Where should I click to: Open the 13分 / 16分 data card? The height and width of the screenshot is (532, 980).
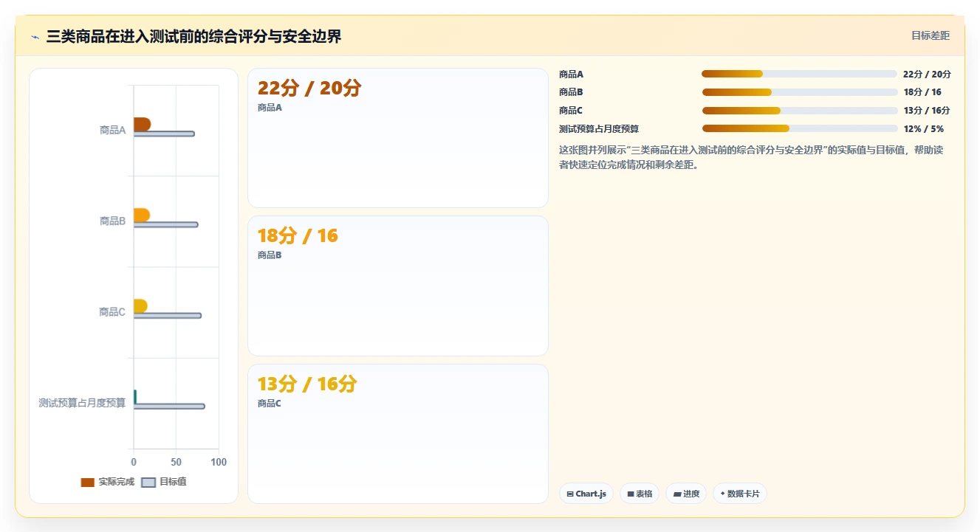pyautogui.click(x=398, y=434)
